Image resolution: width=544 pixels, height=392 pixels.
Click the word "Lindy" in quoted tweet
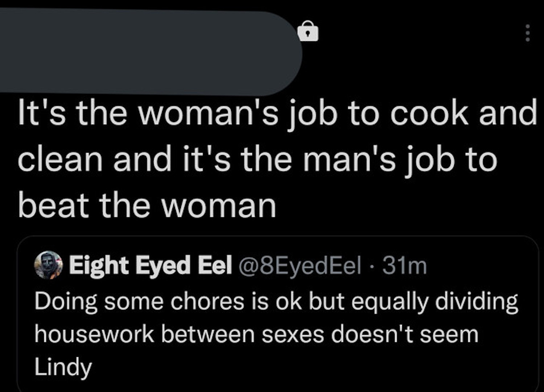pos(63,367)
